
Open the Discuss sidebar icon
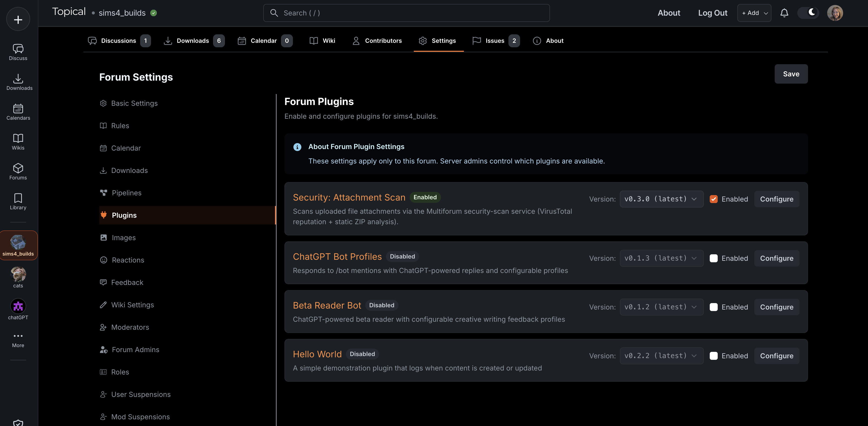(x=18, y=49)
